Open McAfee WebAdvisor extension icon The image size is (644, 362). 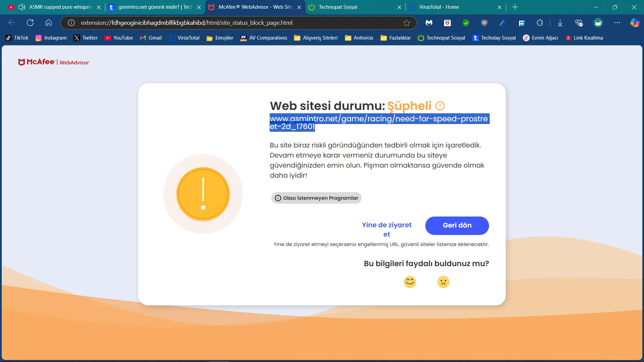[x=447, y=23]
